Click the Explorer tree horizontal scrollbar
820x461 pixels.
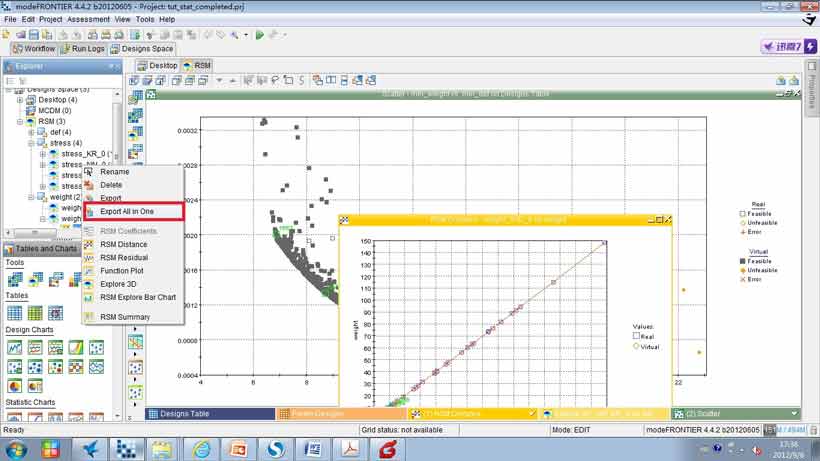click(x=35, y=232)
